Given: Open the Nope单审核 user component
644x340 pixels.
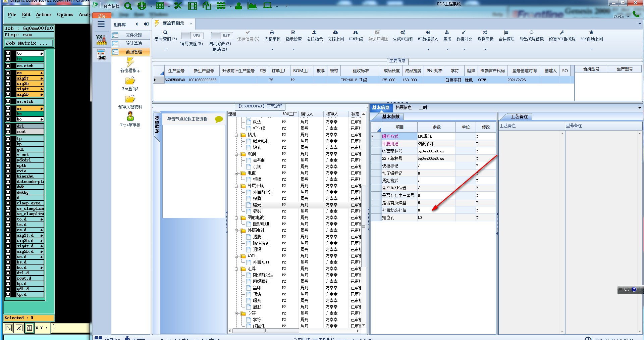Looking at the screenshot, I should [x=130, y=119].
